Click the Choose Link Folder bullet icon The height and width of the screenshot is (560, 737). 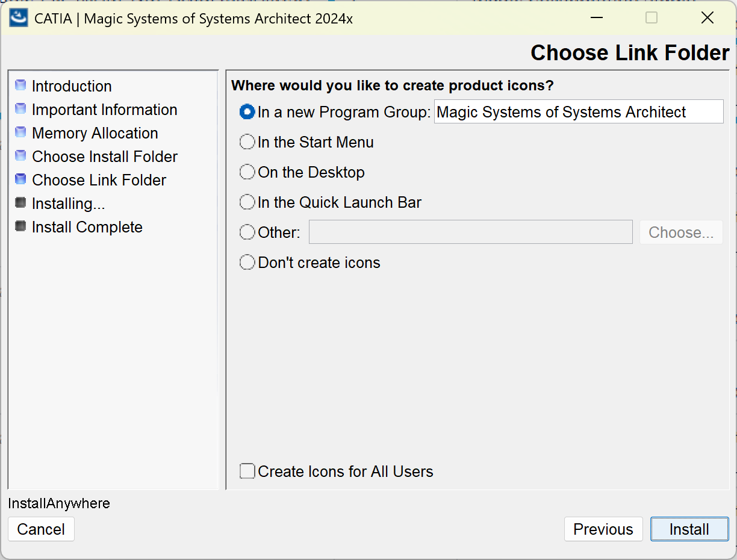[20, 179]
